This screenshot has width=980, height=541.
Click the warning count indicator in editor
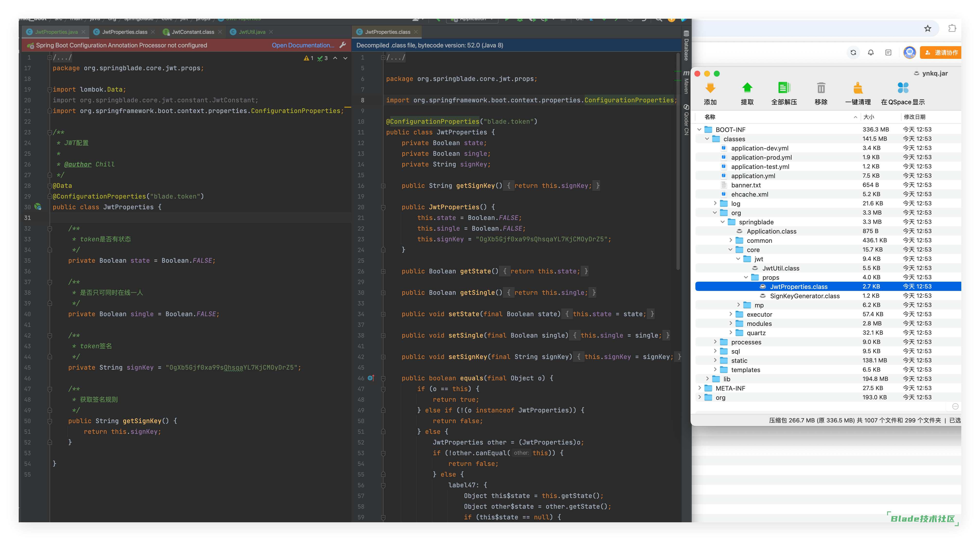(x=308, y=58)
